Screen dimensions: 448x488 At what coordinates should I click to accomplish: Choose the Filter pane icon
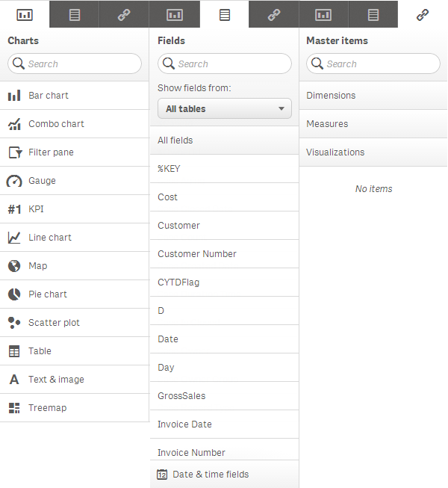pos(14,152)
